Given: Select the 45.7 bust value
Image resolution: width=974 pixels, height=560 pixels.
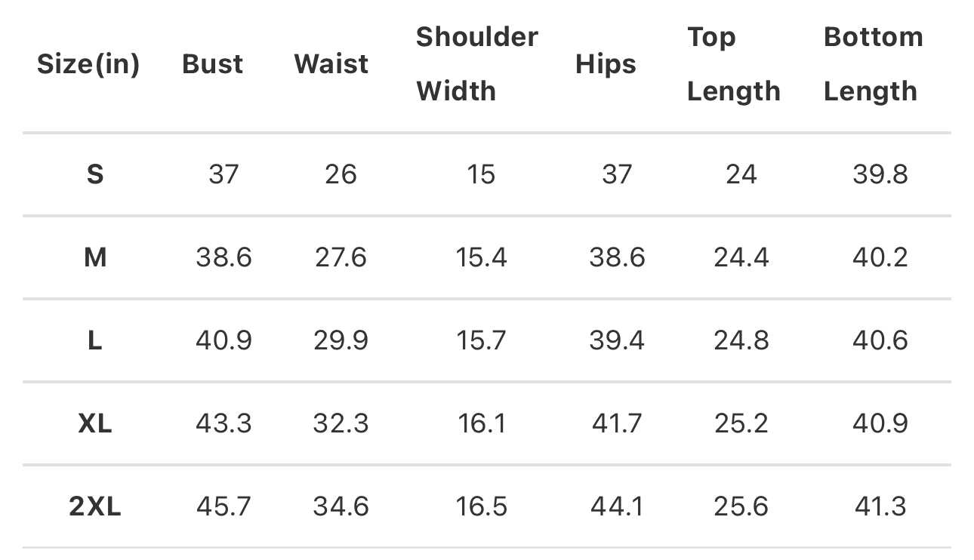Looking at the screenshot, I should 223,506.
